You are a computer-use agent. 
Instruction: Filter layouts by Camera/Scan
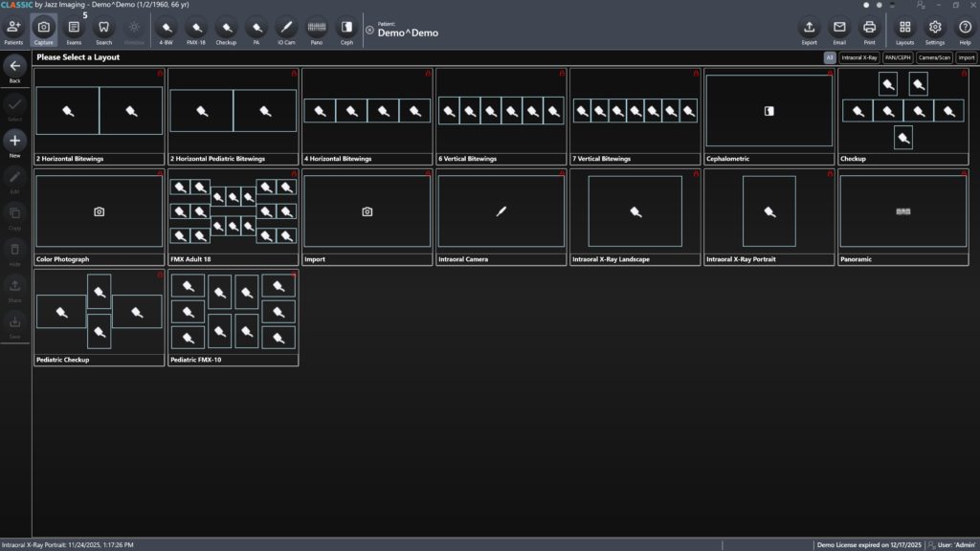point(934,57)
